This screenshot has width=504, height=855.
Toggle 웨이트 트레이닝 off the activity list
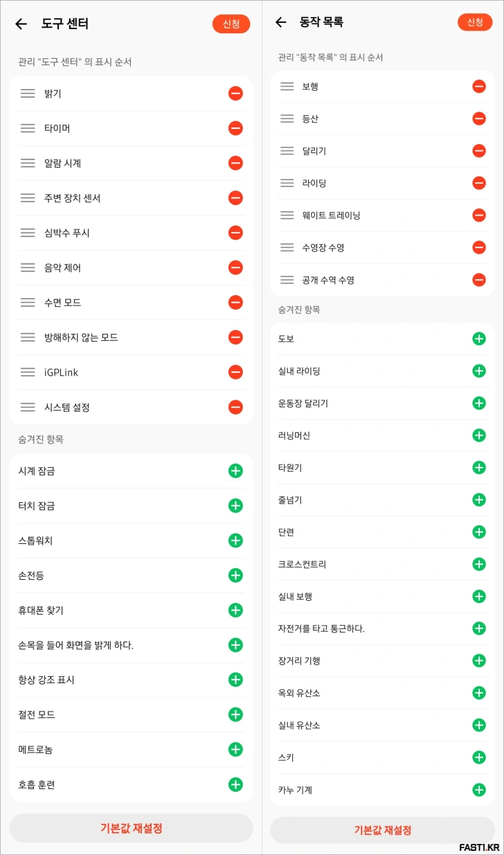[479, 215]
